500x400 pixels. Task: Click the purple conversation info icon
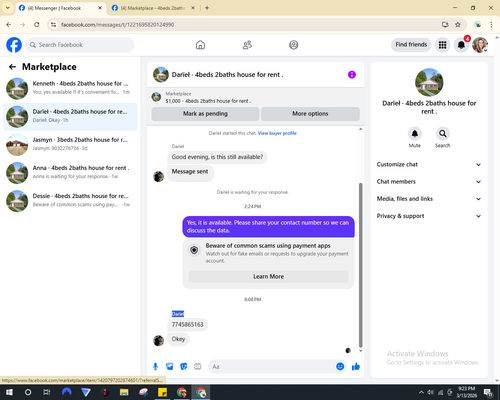[x=352, y=75]
